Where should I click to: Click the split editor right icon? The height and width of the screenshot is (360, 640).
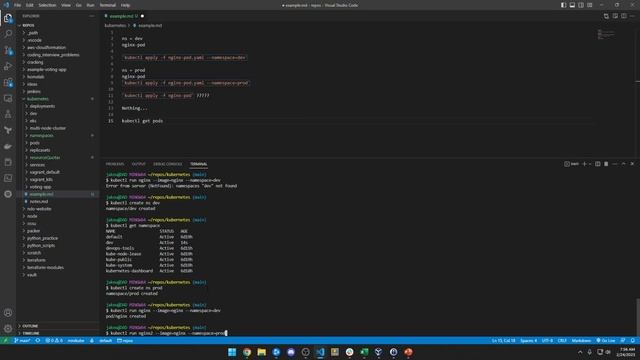[624, 16]
